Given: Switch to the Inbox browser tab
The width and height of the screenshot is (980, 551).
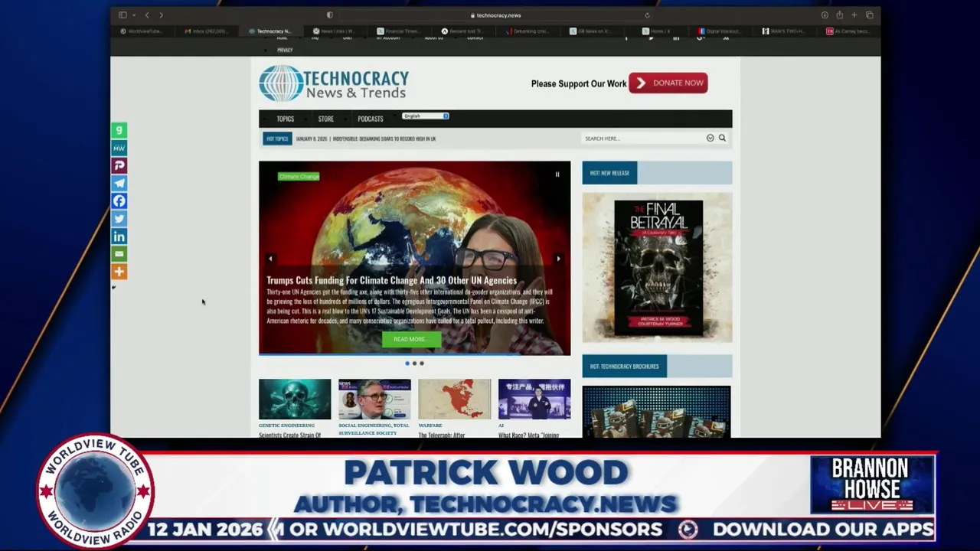Looking at the screenshot, I should coord(206,31).
